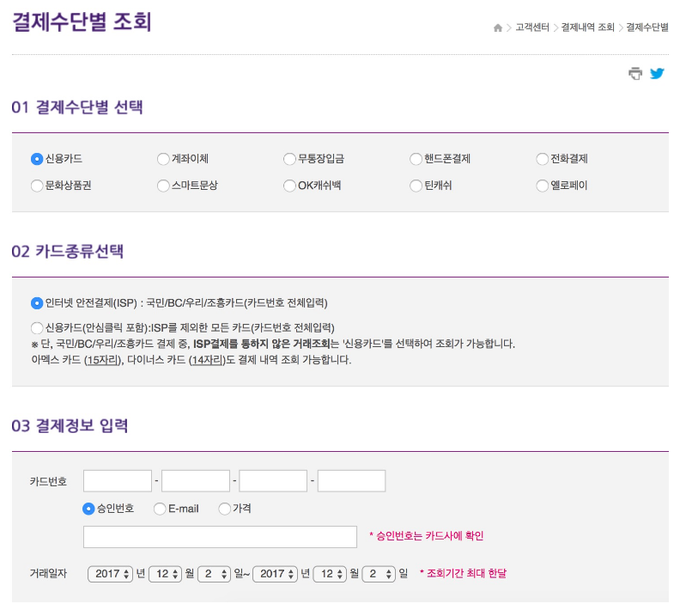
Task: Select the 핸드폰결제 radio button
Action: [416, 159]
